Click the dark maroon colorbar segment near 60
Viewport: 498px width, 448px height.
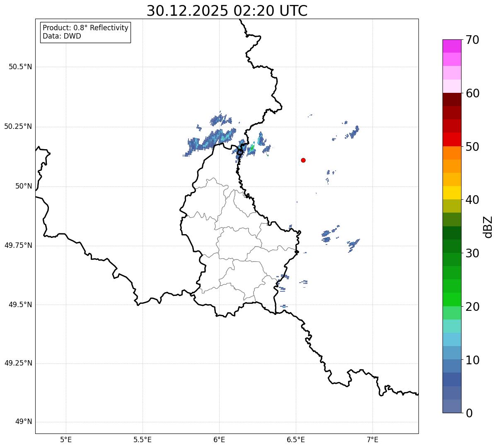[452, 99]
